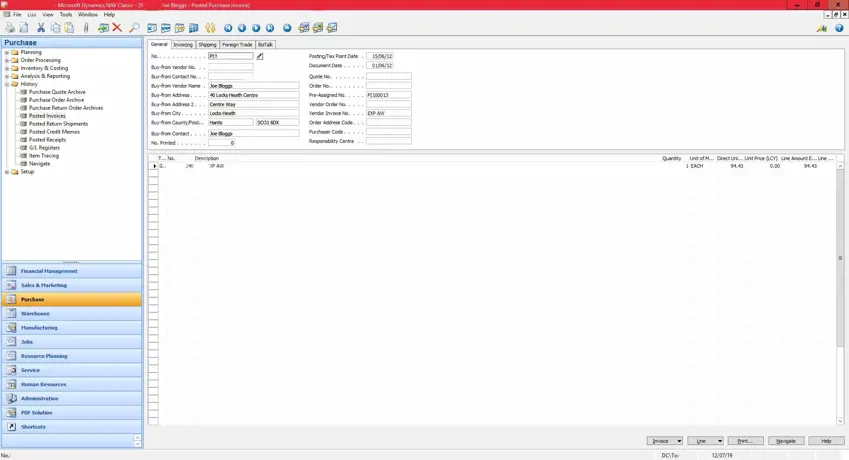Click the paperclip Links icon
Viewport: 849px width, 460px height.
tap(86, 28)
